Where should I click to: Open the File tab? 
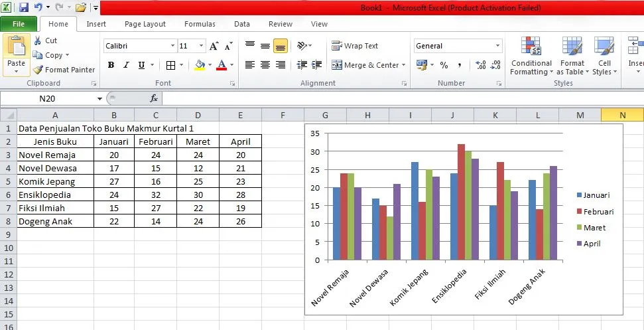[19, 25]
